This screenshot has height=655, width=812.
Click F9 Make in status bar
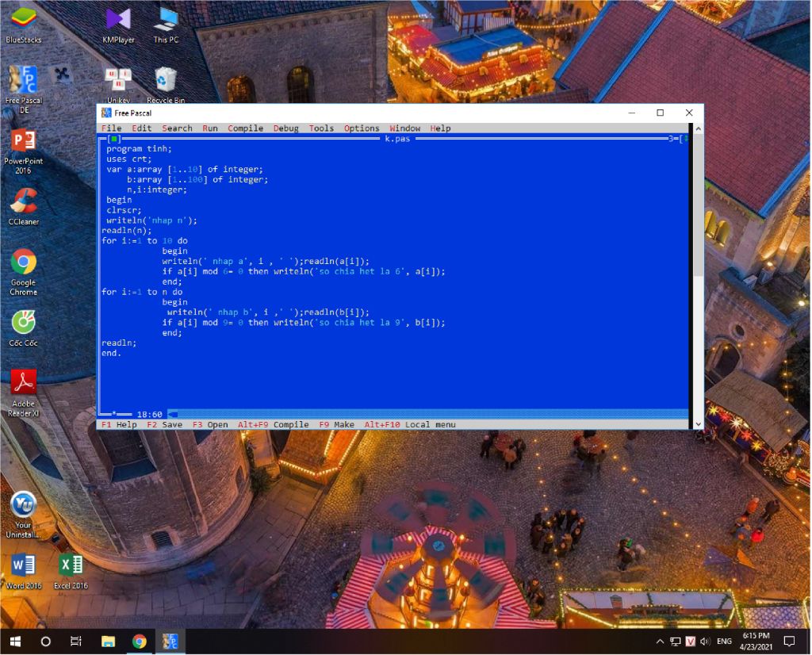pyautogui.click(x=336, y=424)
